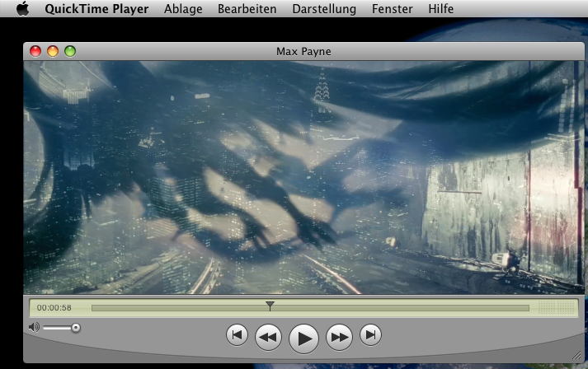Click the fast forward button
Image resolution: width=588 pixels, height=369 pixels.
tap(339, 336)
